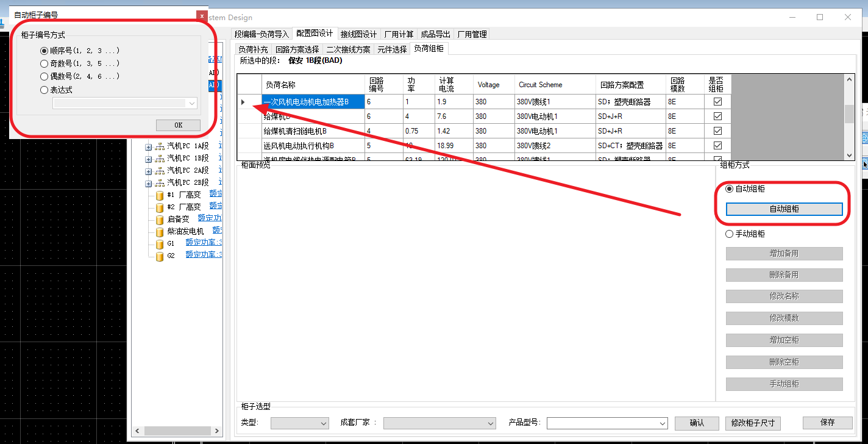Viewport: 868px width, 444px height.
Task: Toggle 是否组柜 checkbox in 给煤机B row
Action: 717,116
